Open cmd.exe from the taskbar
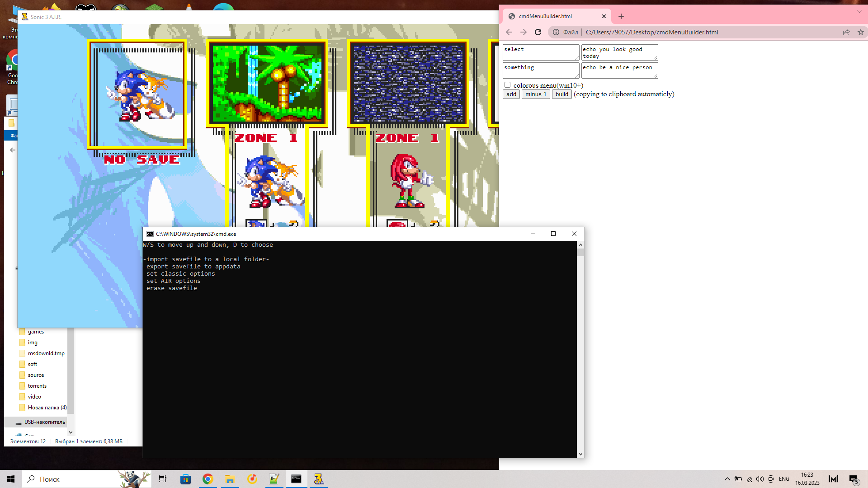 pyautogui.click(x=297, y=479)
